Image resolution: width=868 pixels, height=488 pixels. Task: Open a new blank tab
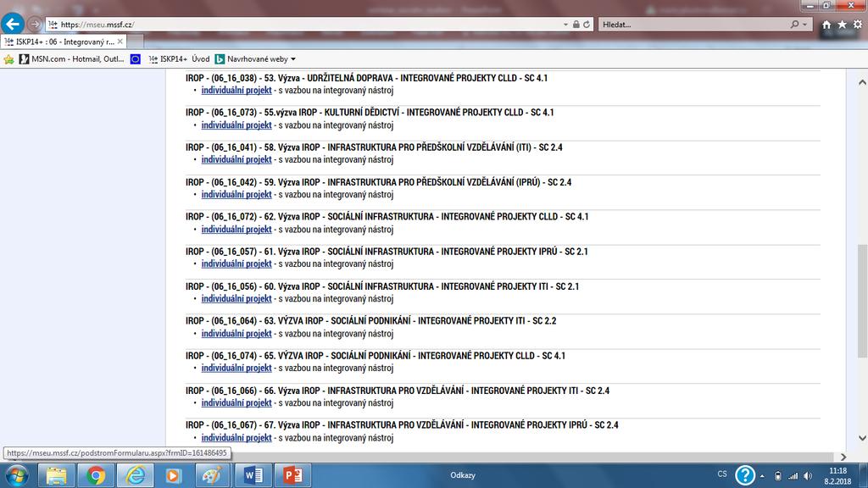[x=136, y=42]
